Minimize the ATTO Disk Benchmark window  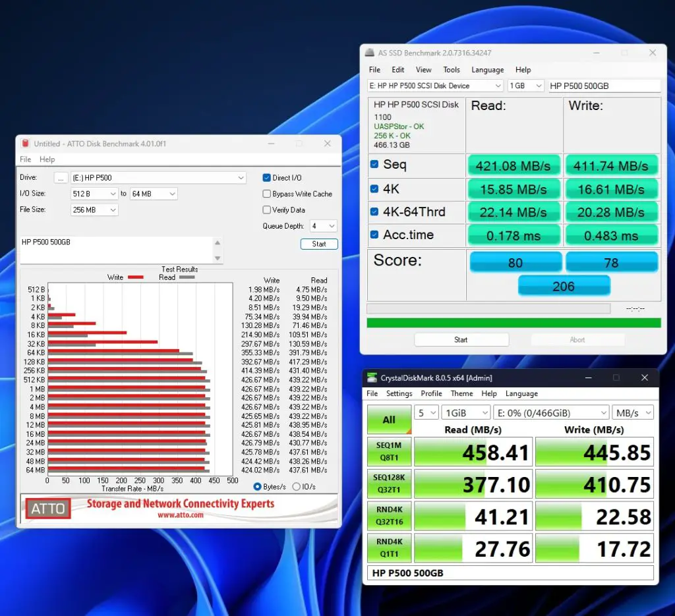click(271, 143)
